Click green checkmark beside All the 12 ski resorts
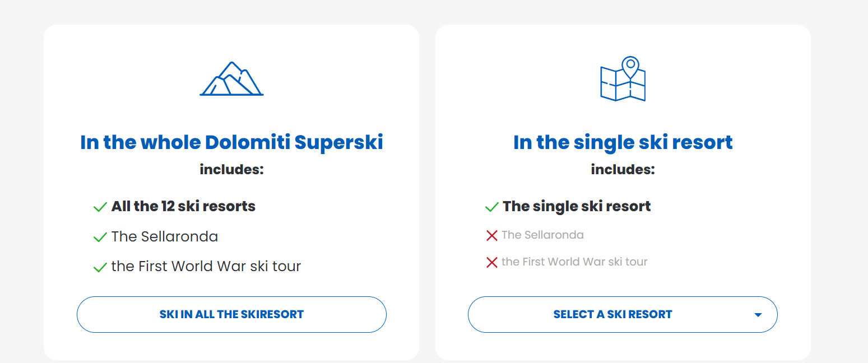The height and width of the screenshot is (363, 868). click(x=100, y=207)
